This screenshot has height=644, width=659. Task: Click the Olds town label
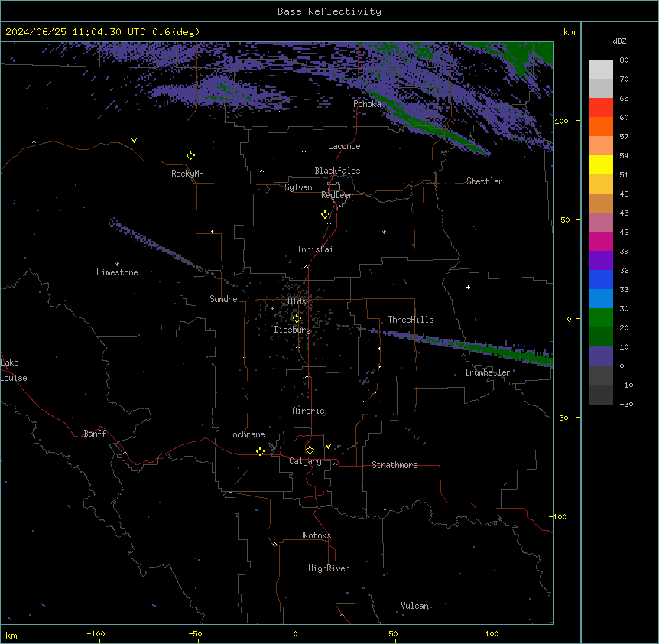pyautogui.click(x=297, y=301)
